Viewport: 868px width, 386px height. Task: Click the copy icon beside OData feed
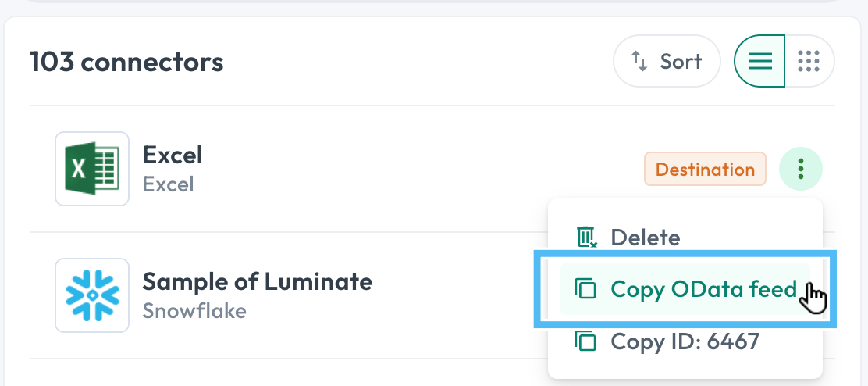point(585,289)
